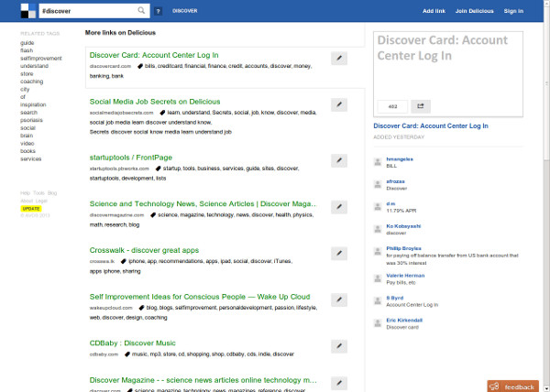Open Discover Card: Account Center Log In result
This screenshot has height=392, width=550.
[154, 55]
